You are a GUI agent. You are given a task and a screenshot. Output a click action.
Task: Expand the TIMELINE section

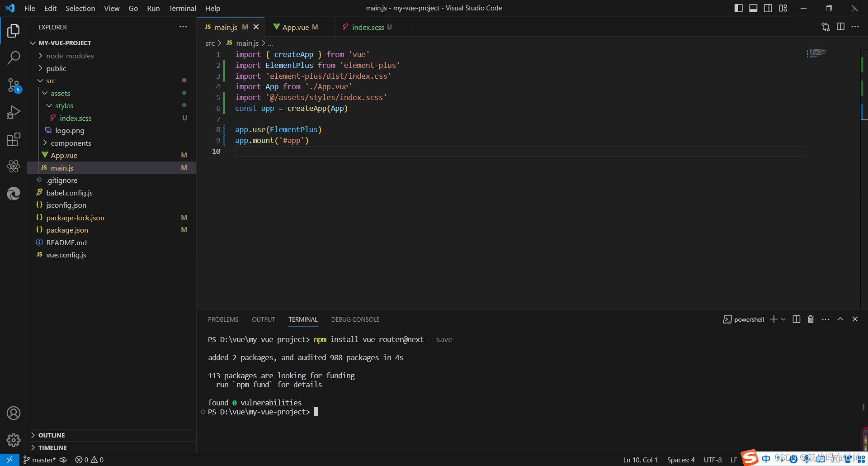tap(112, 448)
